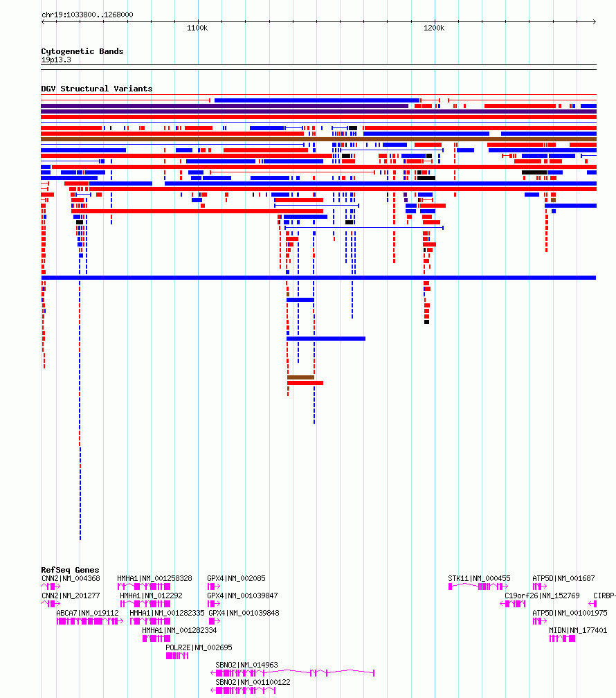Select the ABCA7 exon structure glyph
This screenshot has width=616, height=698.
tap(90, 621)
